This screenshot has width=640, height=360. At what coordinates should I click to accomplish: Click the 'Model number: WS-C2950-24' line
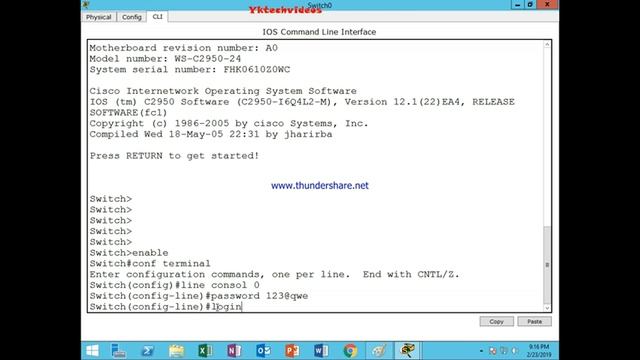tap(165, 59)
